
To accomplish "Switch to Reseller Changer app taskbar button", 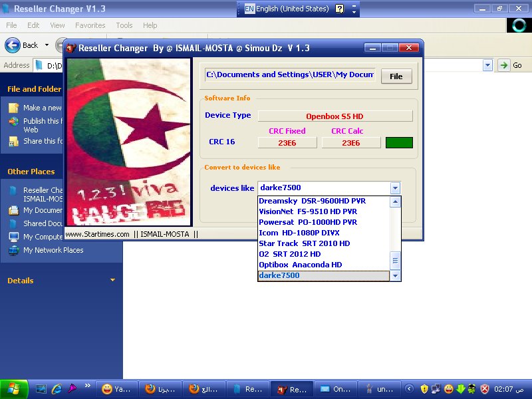I will (x=291, y=389).
